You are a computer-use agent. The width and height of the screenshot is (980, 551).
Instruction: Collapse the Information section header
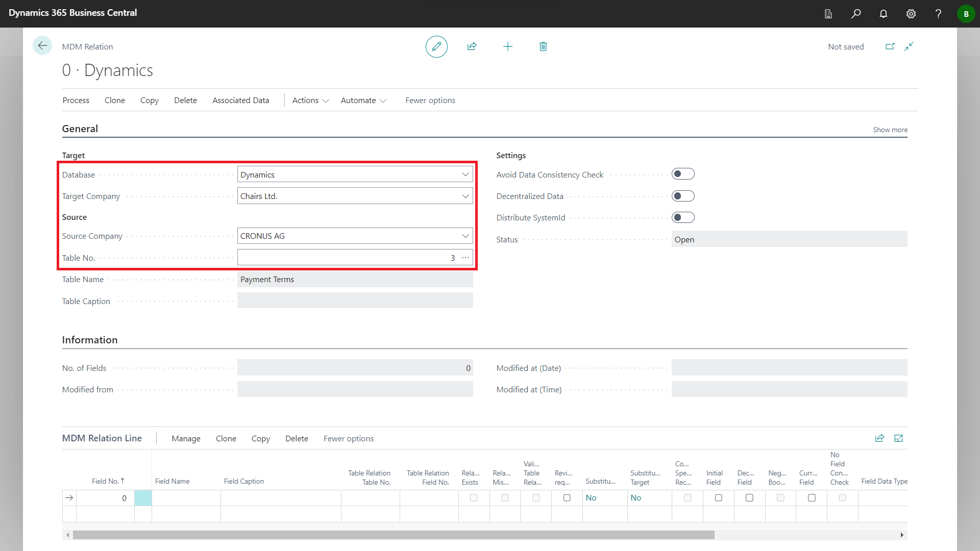pyautogui.click(x=89, y=340)
